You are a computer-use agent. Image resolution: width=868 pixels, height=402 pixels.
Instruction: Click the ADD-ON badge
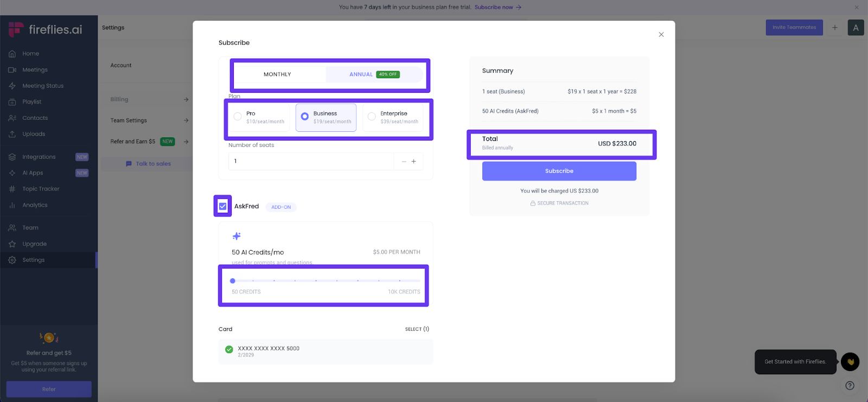[x=281, y=207]
